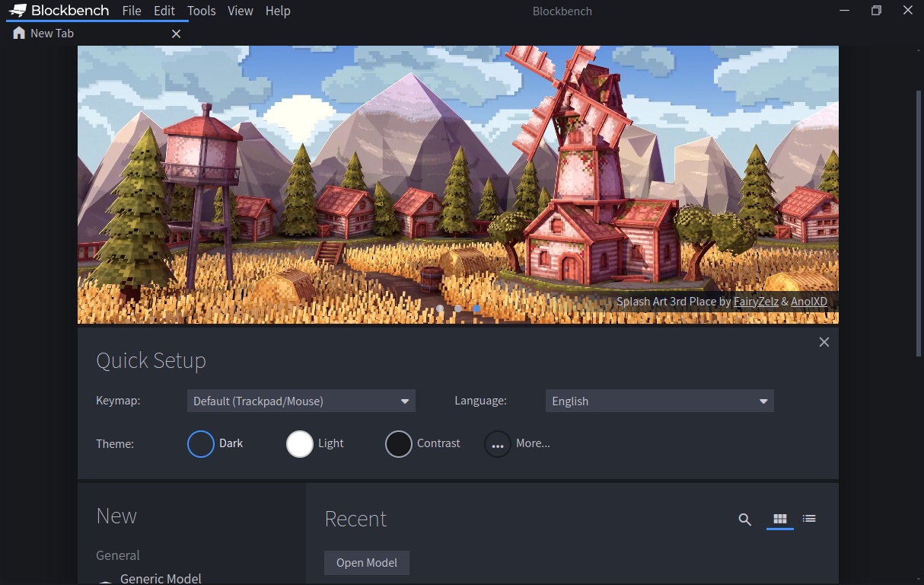Open FairyZelz artist link
The image size is (924, 585).
[x=756, y=302]
